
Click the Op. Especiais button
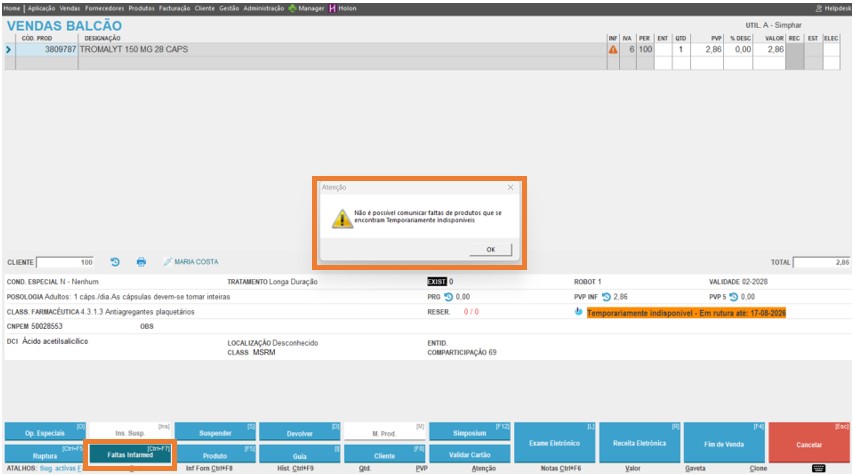coord(45,432)
